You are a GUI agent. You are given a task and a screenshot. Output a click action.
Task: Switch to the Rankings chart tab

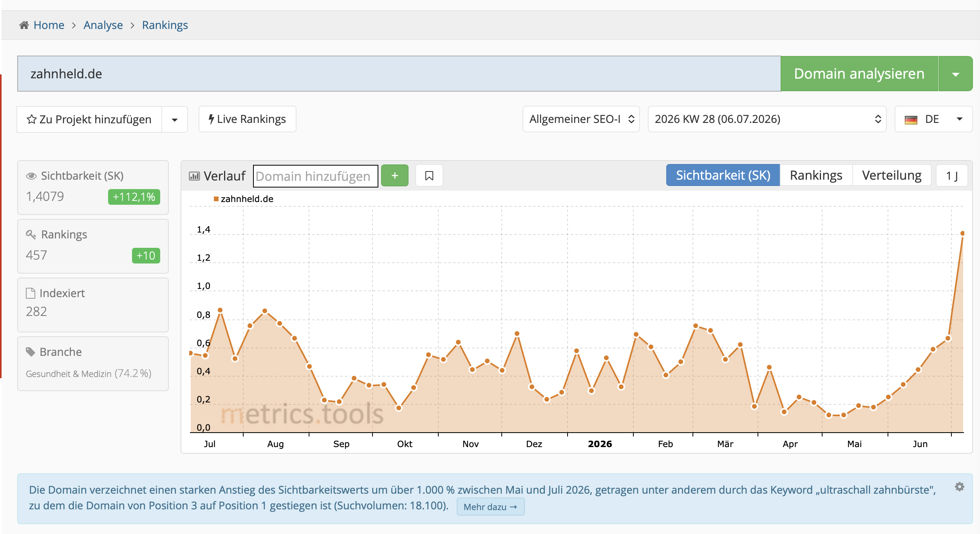[816, 175]
